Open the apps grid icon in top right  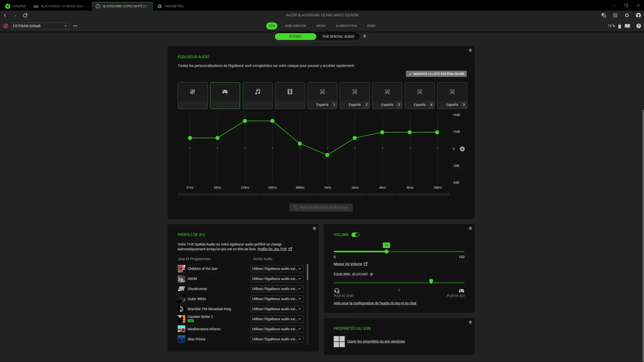(615, 15)
